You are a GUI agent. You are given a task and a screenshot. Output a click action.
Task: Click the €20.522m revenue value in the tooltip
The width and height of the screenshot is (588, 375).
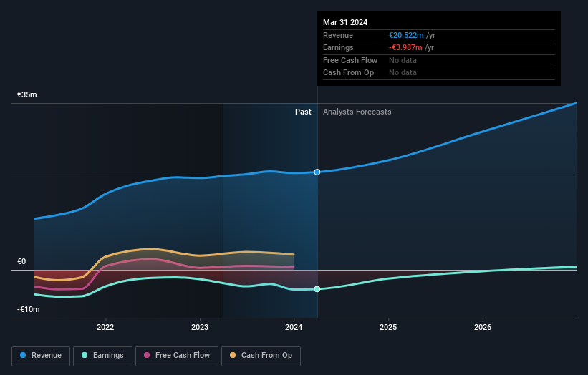(x=406, y=35)
